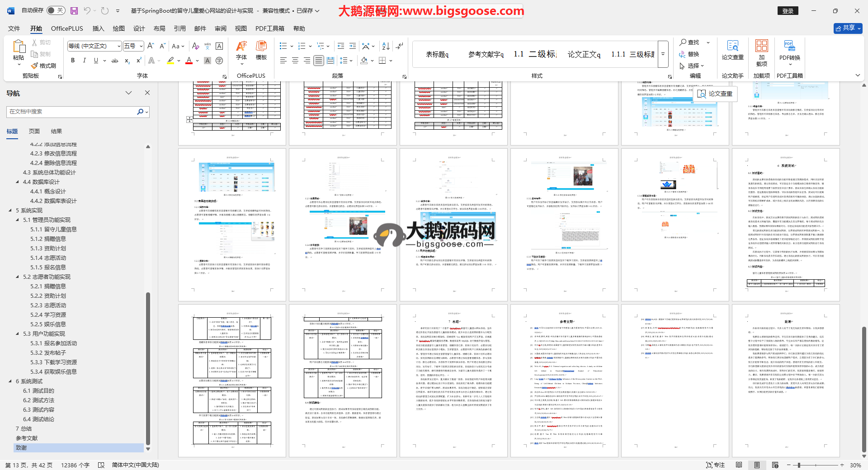Toggle strikethrough text formatting
868x470 pixels.
tap(115, 61)
